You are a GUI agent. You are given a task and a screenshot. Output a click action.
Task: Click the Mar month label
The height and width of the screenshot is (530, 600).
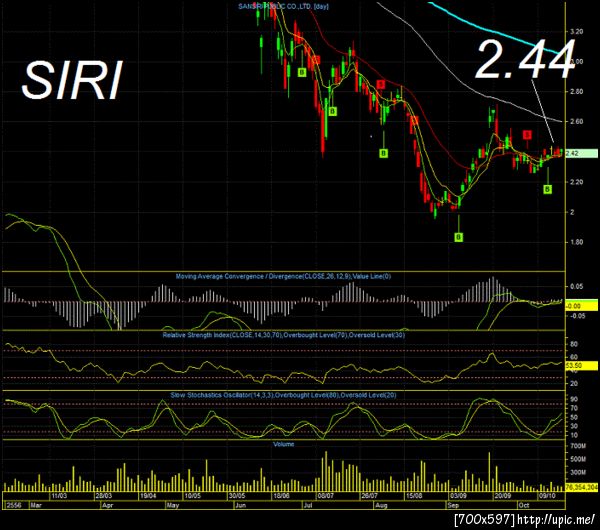coord(36,505)
